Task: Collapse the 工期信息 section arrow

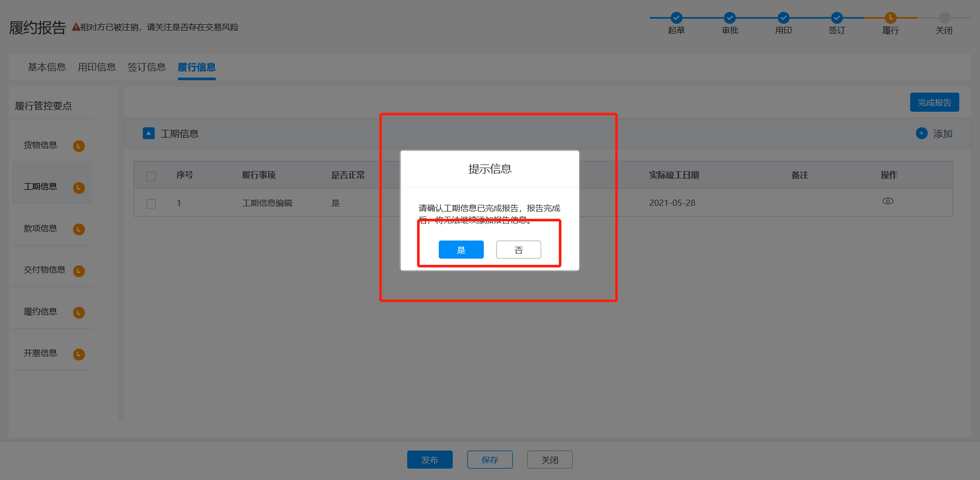Action: pyautogui.click(x=149, y=133)
